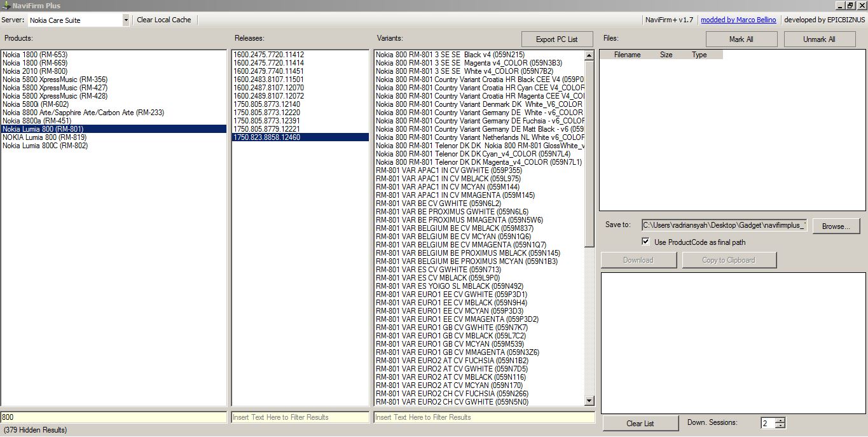
Task: Open the Server dropdown
Action: 125,20
